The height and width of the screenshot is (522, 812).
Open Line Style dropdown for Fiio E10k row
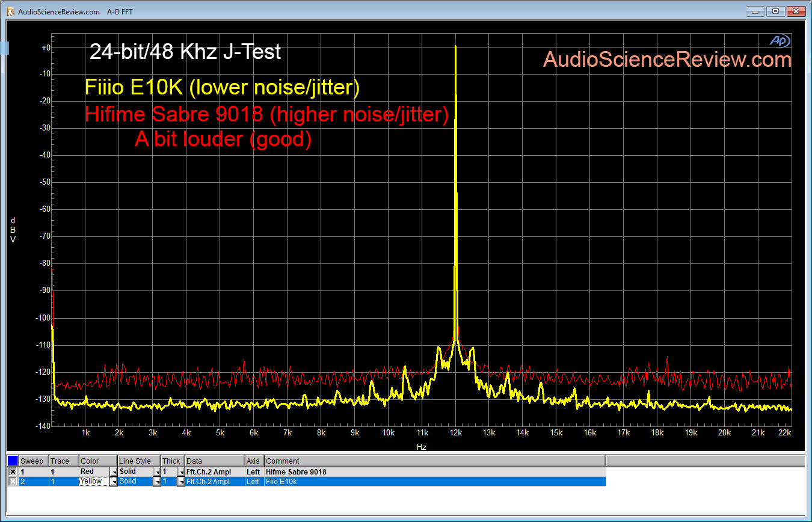(157, 482)
